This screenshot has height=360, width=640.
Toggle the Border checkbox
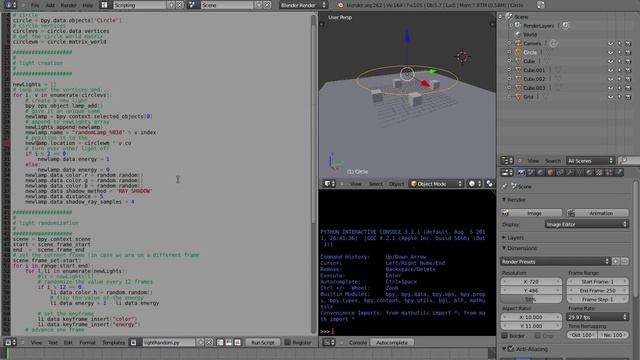pyautogui.click(x=505, y=336)
